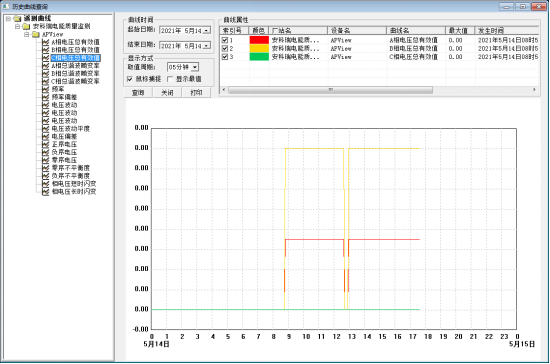Toggle the 鼠标捕捉 checkbox

tap(130, 79)
